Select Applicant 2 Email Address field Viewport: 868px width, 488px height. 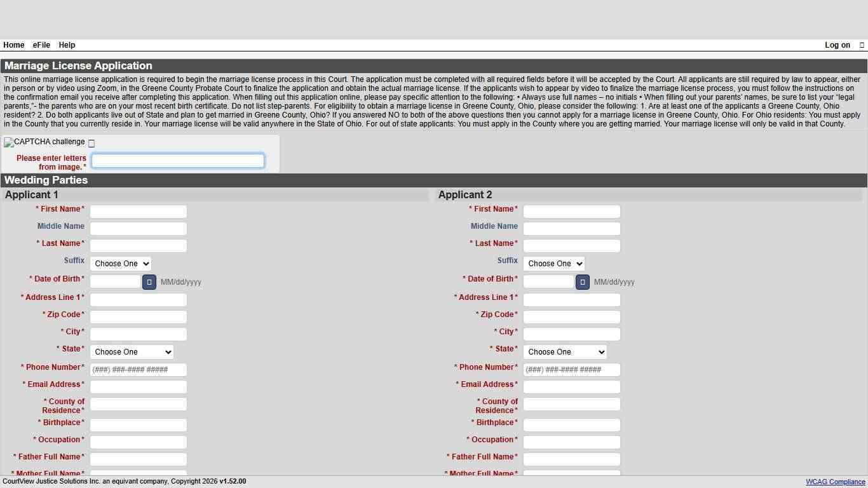pos(571,386)
